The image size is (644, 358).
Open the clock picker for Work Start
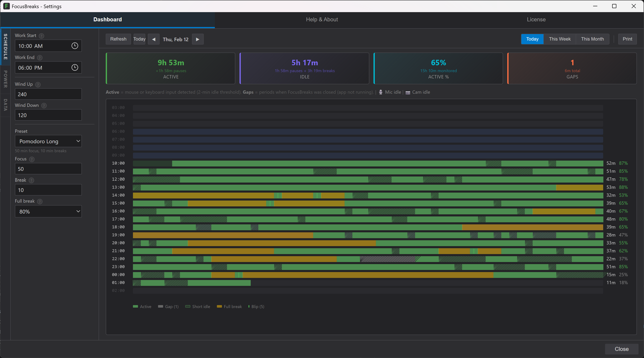click(75, 46)
